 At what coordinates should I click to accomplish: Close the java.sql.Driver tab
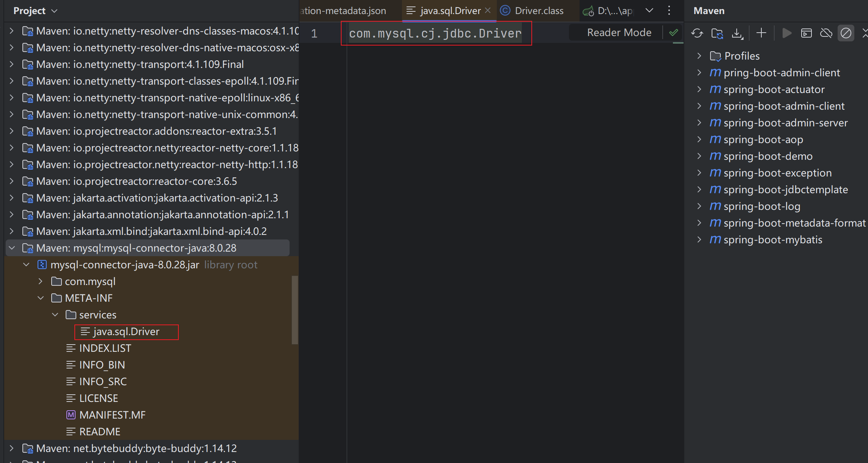[488, 10]
